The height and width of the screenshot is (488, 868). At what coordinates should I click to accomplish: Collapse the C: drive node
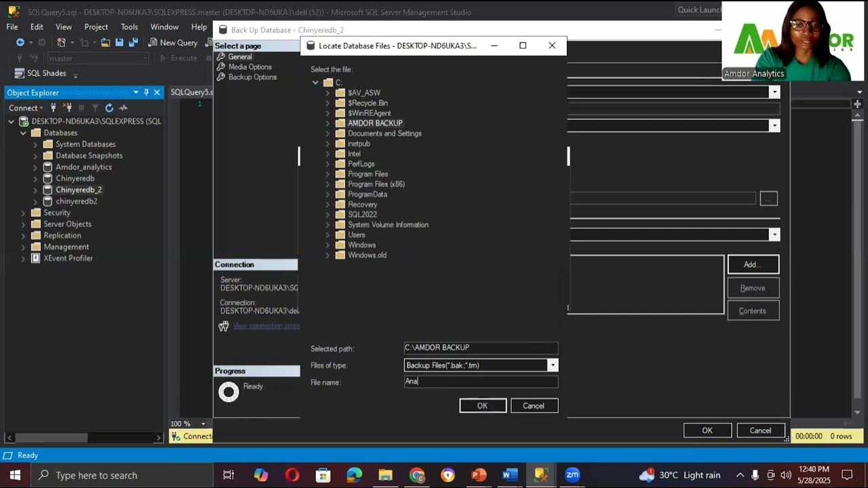(315, 83)
